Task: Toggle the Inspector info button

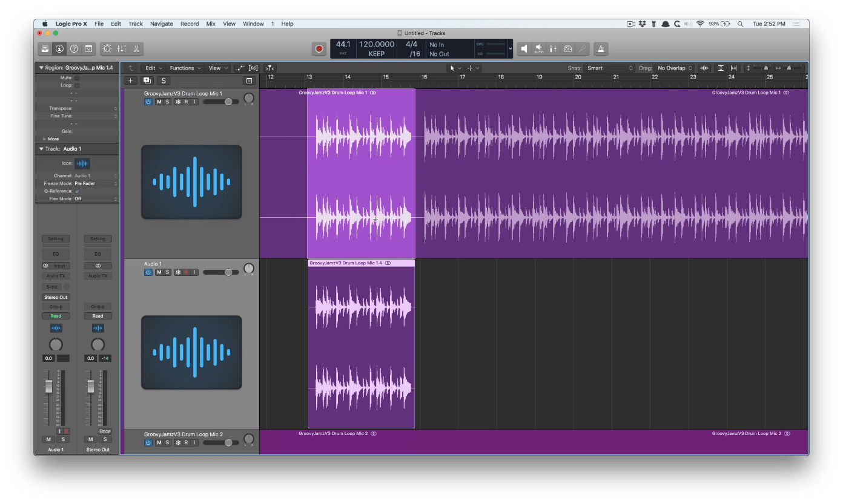Action: pyautogui.click(x=59, y=49)
